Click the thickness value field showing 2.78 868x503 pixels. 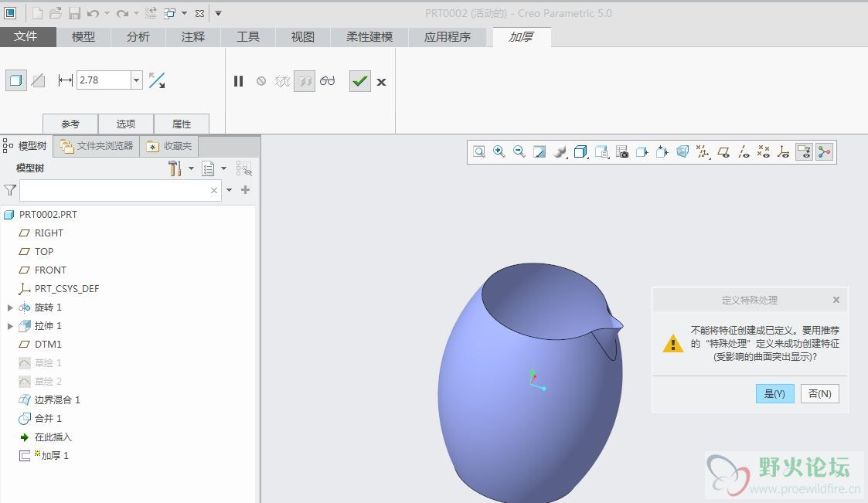coord(104,80)
